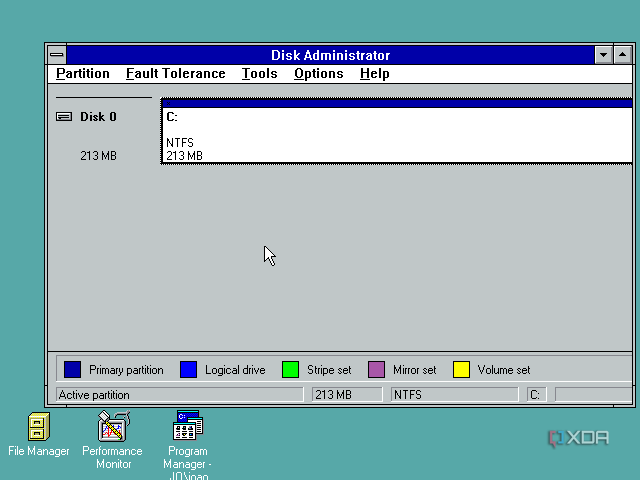This screenshot has height=480, width=640.
Task: Click the NTFS text inside the partition
Action: [180, 143]
